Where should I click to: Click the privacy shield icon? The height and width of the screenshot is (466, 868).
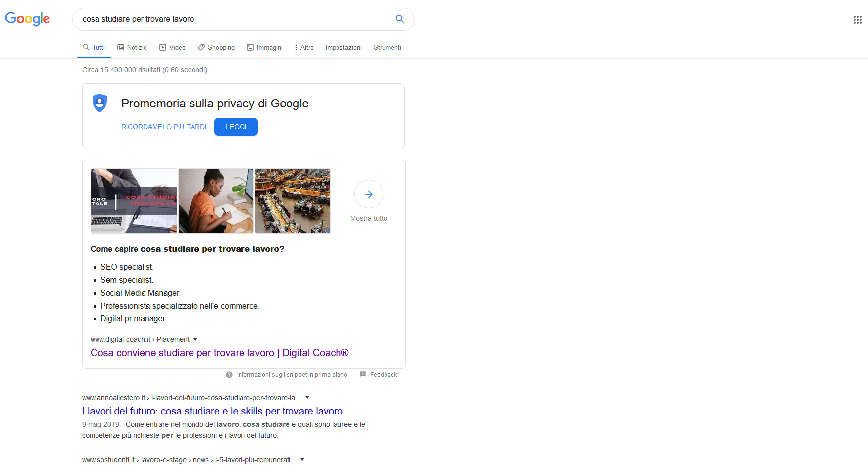[x=100, y=103]
